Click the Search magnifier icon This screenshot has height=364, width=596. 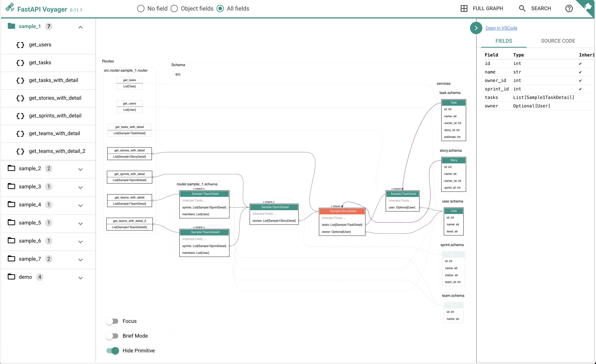(x=522, y=8)
